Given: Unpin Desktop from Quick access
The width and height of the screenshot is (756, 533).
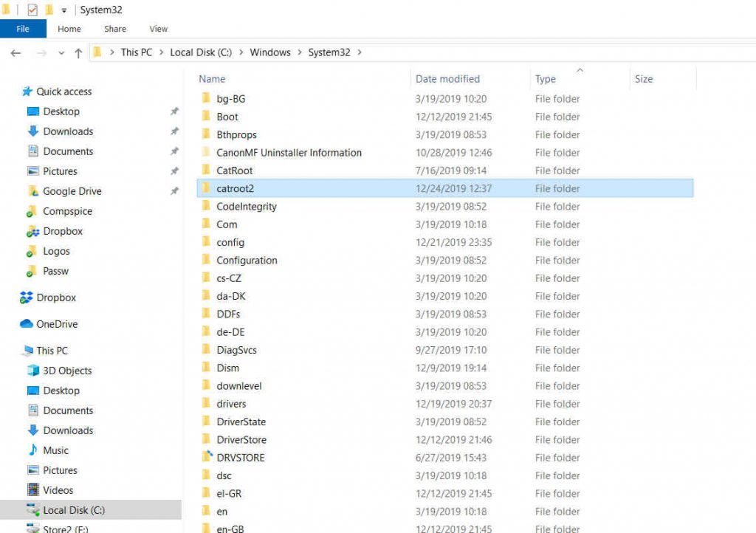Looking at the screenshot, I should (x=174, y=111).
